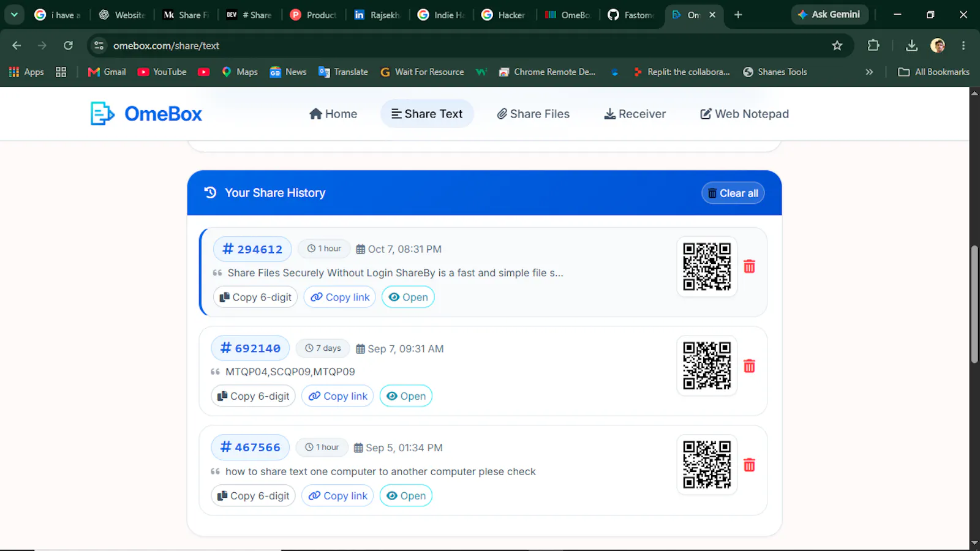The height and width of the screenshot is (551, 980).
Task: Open Chrome downloads icon
Action: (911, 45)
